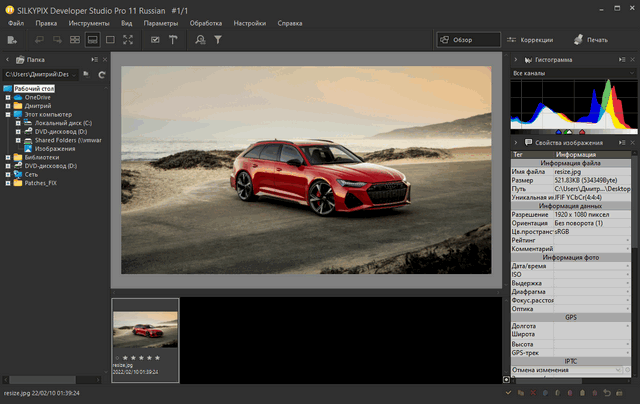
Task: Click the batch mark checkbox toolbar icon
Action: 155,40
